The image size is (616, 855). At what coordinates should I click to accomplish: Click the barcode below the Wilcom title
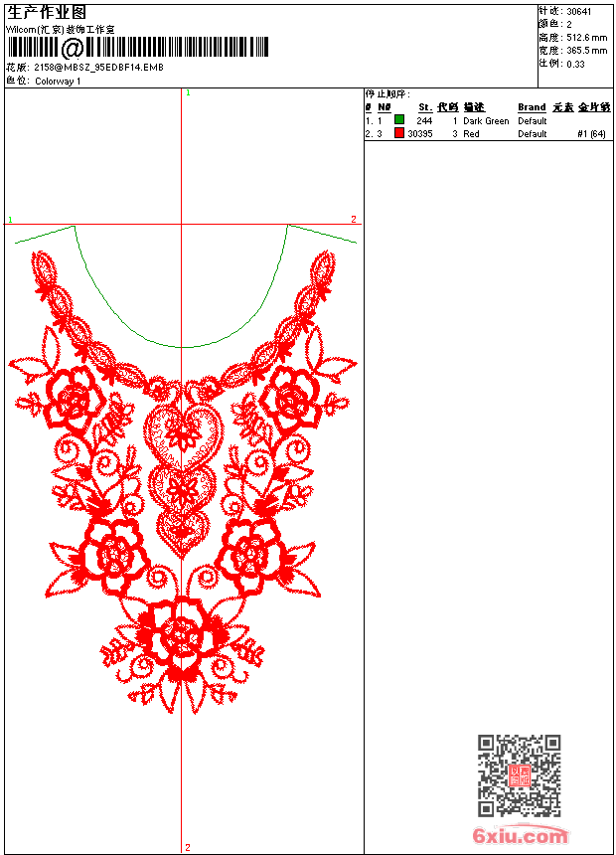(139, 48)
